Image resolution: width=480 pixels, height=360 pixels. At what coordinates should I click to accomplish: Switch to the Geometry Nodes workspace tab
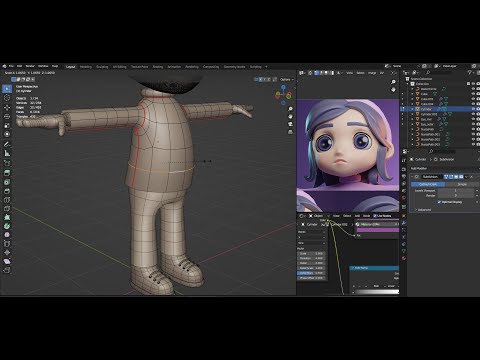click(234, 67)
